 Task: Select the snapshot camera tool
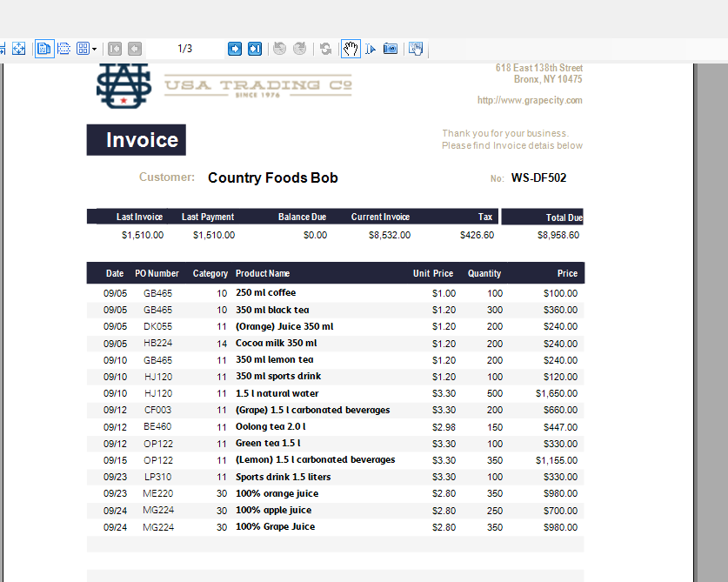(x=391, y=49)
